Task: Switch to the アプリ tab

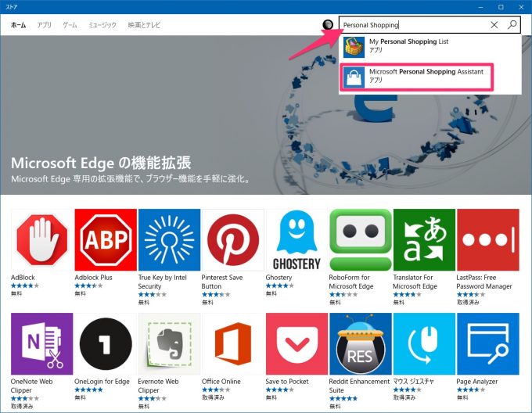Action: pyautogui.click(x=44, y=25)
